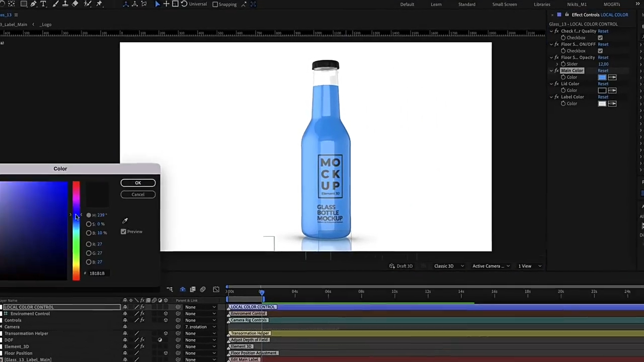Open the Classic 3D renderer dropdown
The height and width of the screenshot is (362, 644).
[449, 266]
